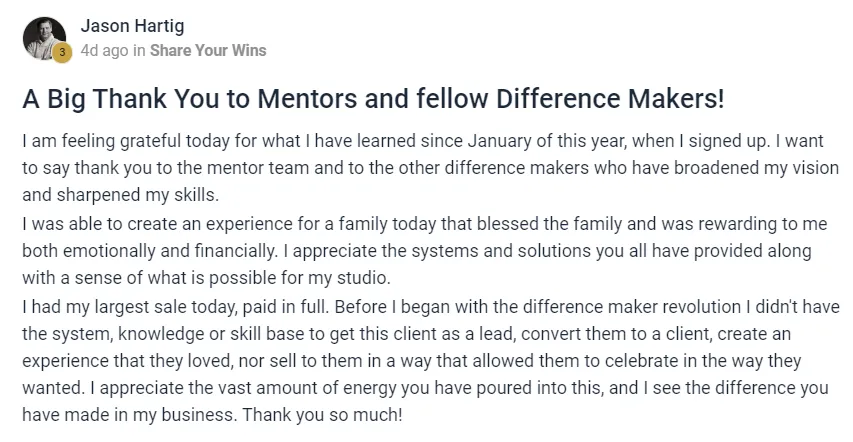
Task: Click the line starting the system, knowledge or skill
Action: coord(406,334)
